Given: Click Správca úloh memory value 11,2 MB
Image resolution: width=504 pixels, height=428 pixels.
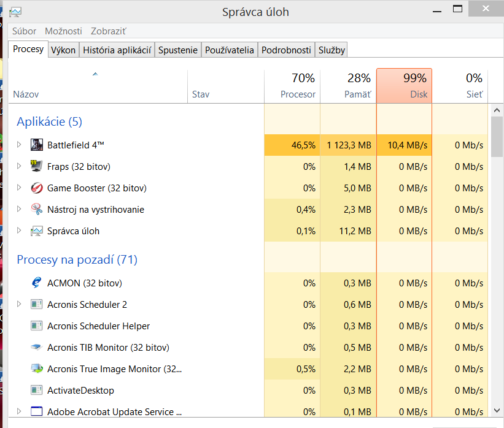Looking at the screenshot, I should click(355, 231).
